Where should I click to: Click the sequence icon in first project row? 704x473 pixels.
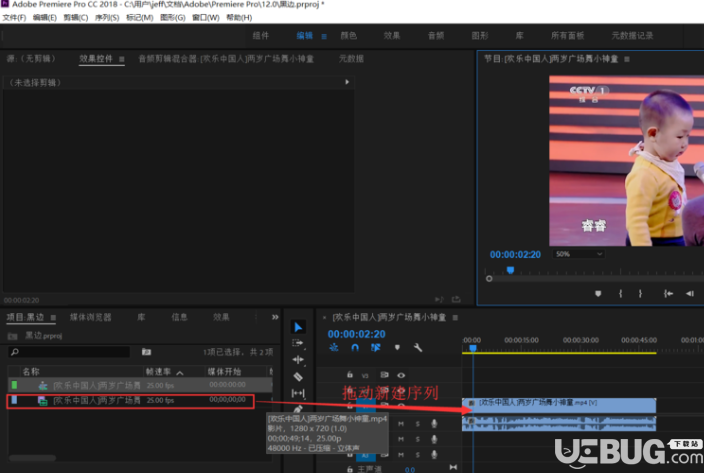[43, 385]
